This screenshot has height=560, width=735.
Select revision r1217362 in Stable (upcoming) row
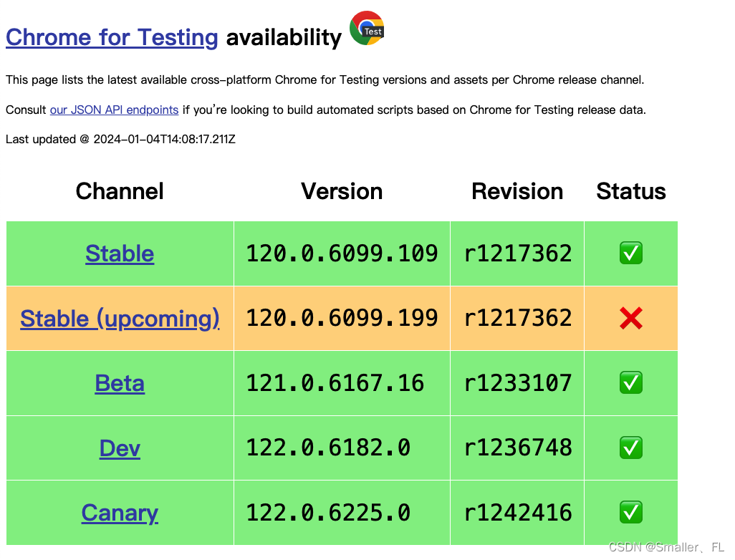[x=517, y=318]
